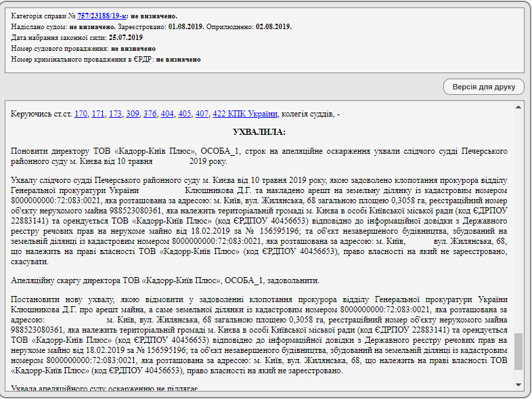Click the 'УХВАЛИЛА:' heading

click(x=259, y=131)
